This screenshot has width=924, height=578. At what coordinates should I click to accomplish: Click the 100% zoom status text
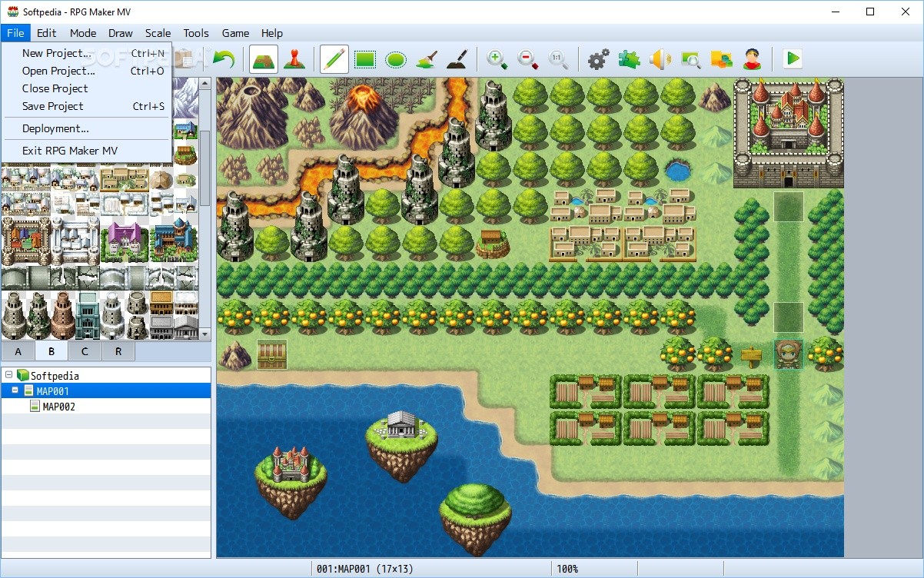tap(567, 569)
